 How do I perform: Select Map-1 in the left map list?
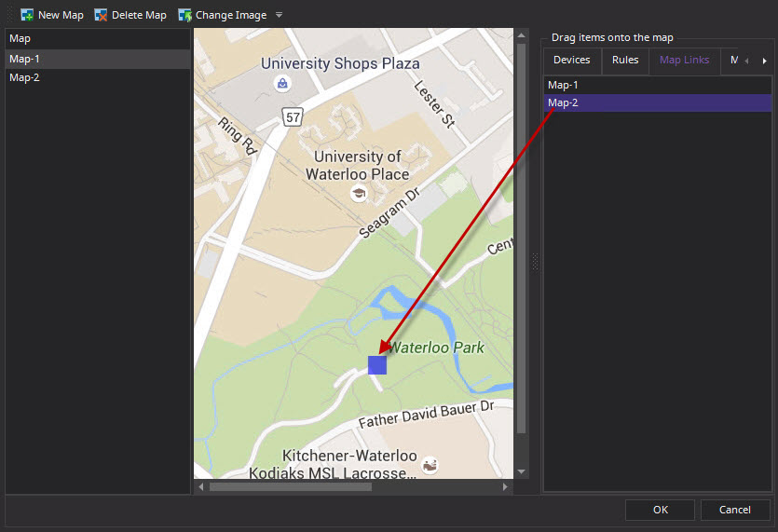point(98,59)
